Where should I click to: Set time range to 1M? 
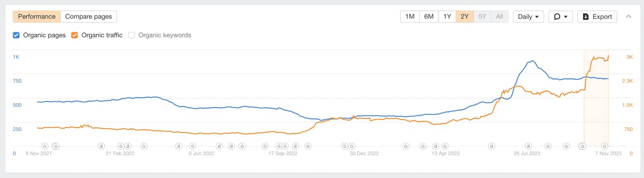point(410,16)
